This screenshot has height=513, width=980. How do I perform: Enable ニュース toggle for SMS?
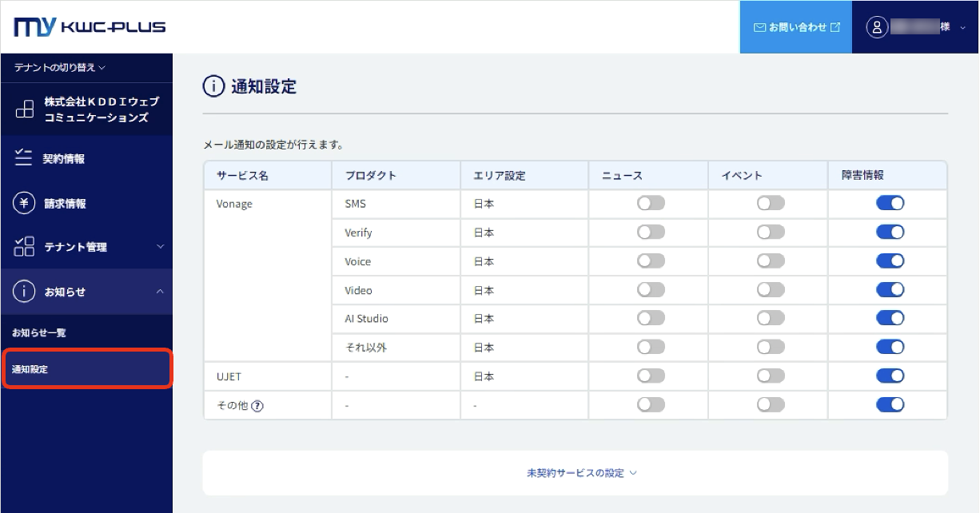pyautogui.click(x=651, y=203)
